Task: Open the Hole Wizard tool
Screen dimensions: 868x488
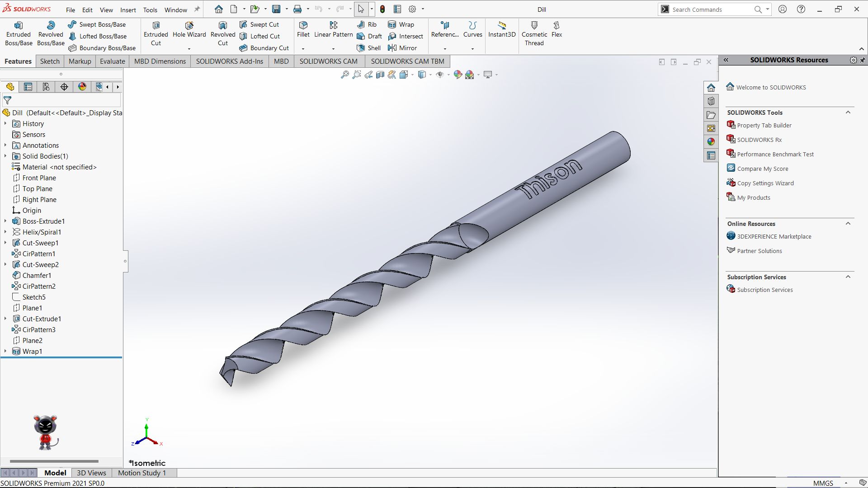Action: click(x=189, y=30)
